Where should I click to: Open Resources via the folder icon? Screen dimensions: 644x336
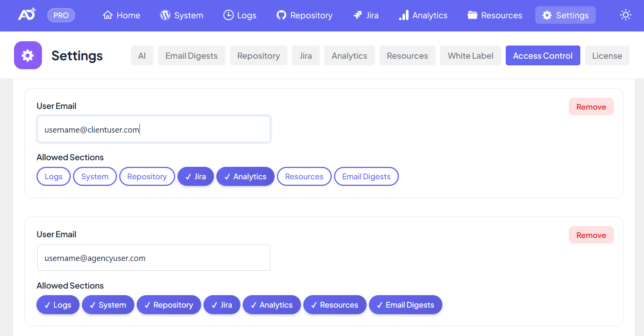pos(472,15)
